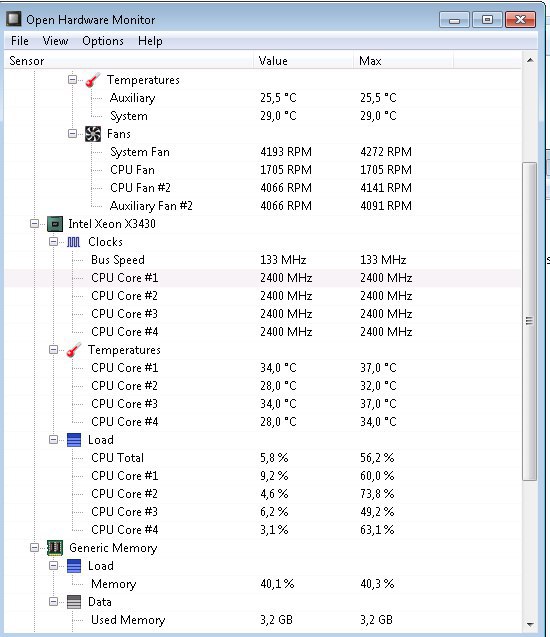Select the CPU Total load row
This screenshot has width=550, height=637.
(x=263, y=458)
